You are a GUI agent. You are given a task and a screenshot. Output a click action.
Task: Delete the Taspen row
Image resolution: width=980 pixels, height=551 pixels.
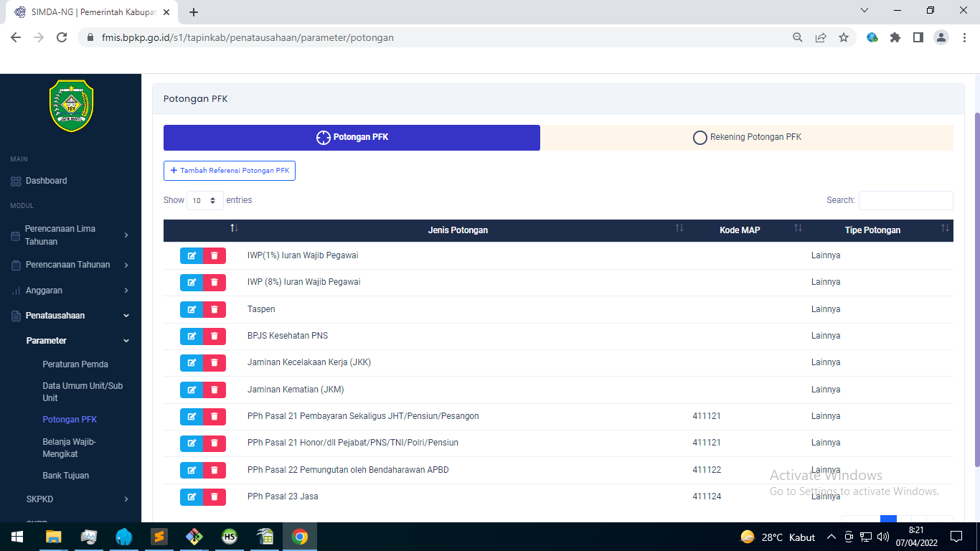point(215,310)
